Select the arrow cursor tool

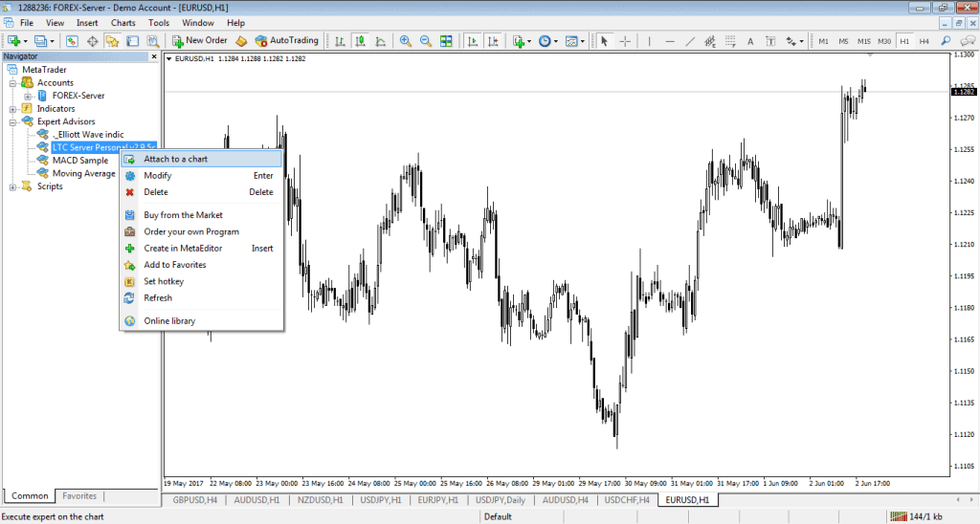(605, 41)
